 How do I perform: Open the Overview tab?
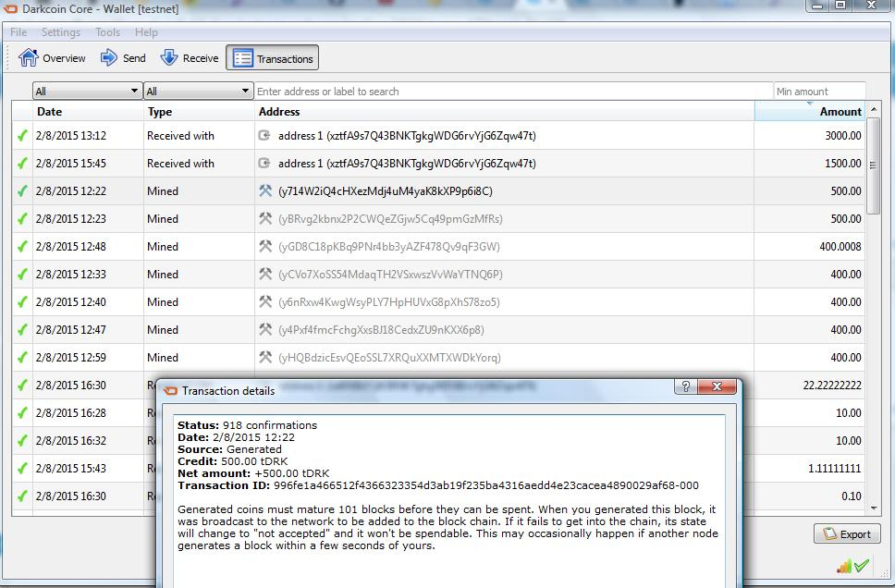pyautogui.click(x=52, y=58)
